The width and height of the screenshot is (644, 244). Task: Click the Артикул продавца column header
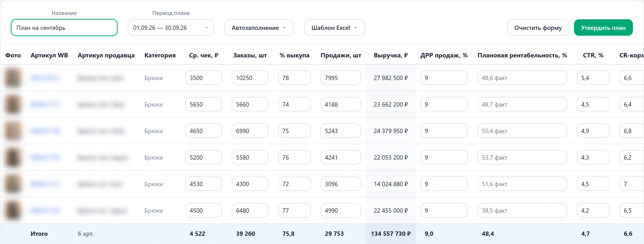pyautogui.click(x=106, y=55)
